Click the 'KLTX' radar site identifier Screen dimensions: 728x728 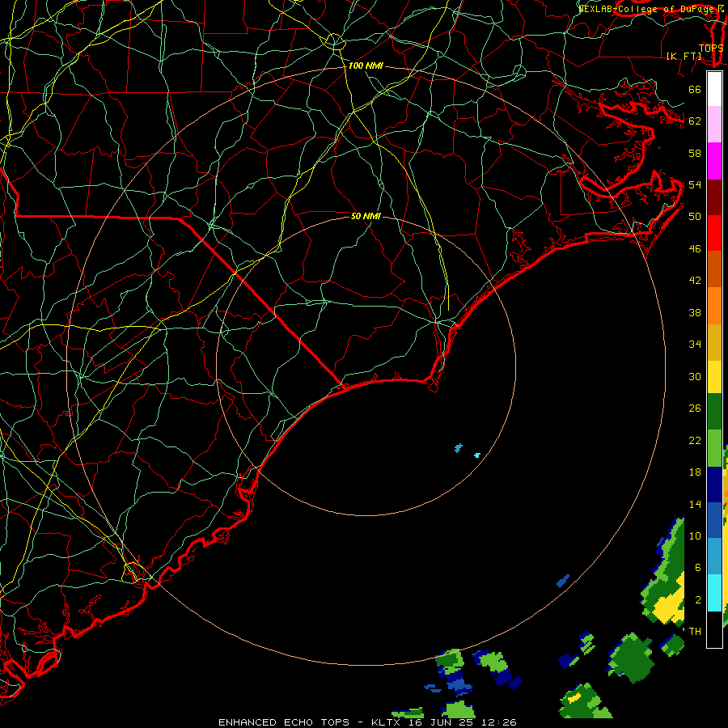tap(387, 722)
